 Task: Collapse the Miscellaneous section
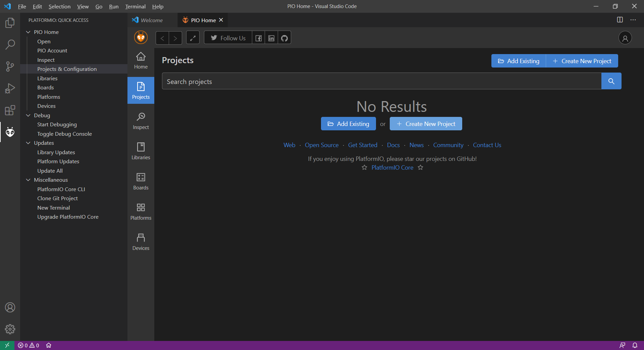(x=28, y=180)
